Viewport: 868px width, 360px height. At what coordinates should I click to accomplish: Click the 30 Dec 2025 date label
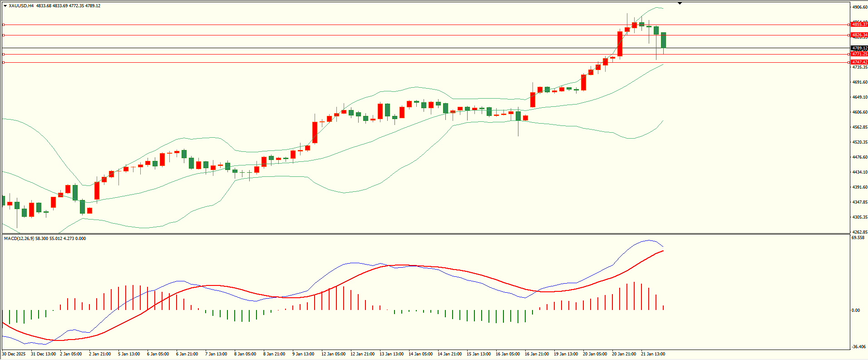point(14,354)
